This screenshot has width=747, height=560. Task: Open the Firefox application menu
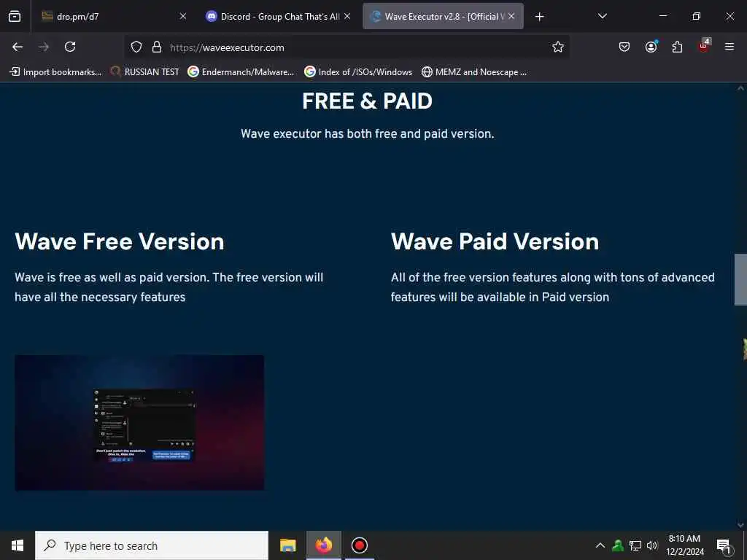click(x=729, y=47)
